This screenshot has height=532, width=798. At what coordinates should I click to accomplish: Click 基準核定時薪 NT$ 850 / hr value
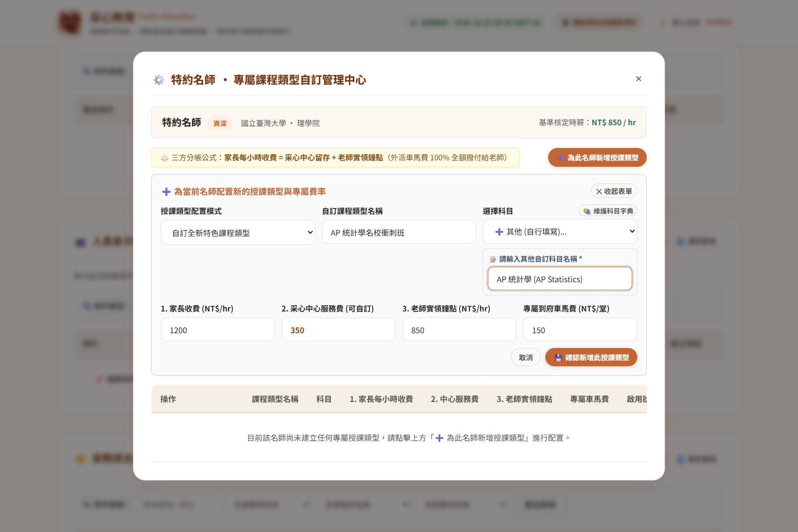point(614,123)
